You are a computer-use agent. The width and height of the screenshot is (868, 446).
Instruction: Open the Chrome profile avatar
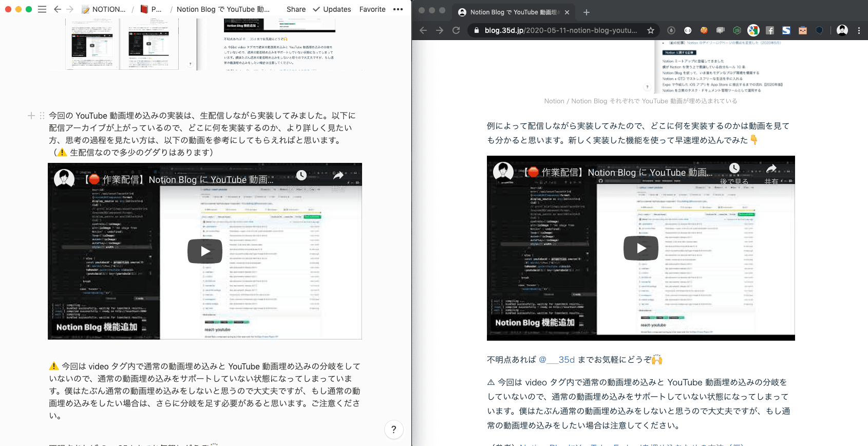click(842, 30)
